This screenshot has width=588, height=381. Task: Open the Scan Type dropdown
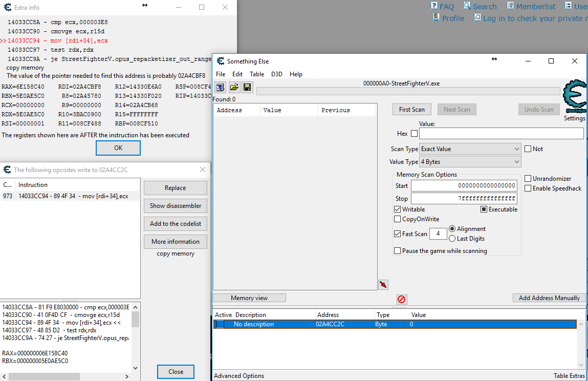[x=470, y=149]
